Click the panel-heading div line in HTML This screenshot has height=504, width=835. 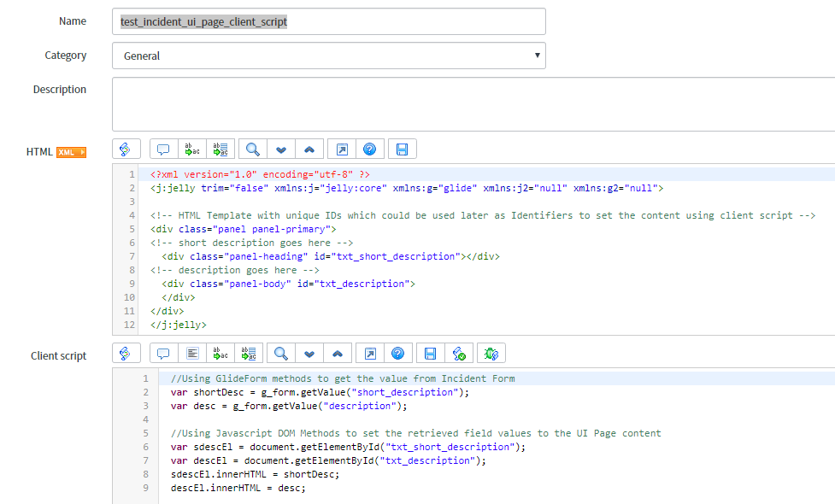[331, 256]
